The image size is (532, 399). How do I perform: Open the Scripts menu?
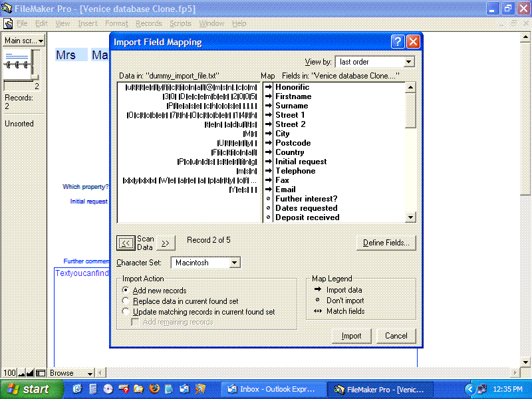tap(180, 23)
